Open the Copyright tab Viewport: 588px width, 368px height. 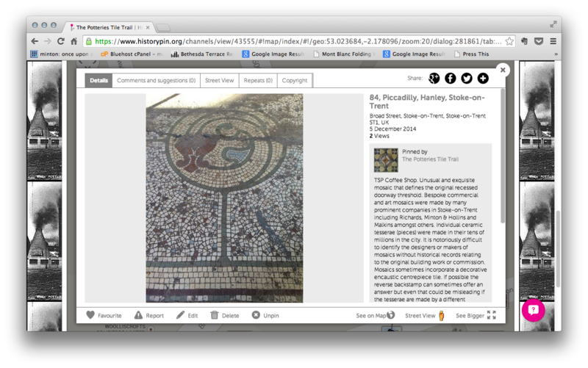coord(295,80)
